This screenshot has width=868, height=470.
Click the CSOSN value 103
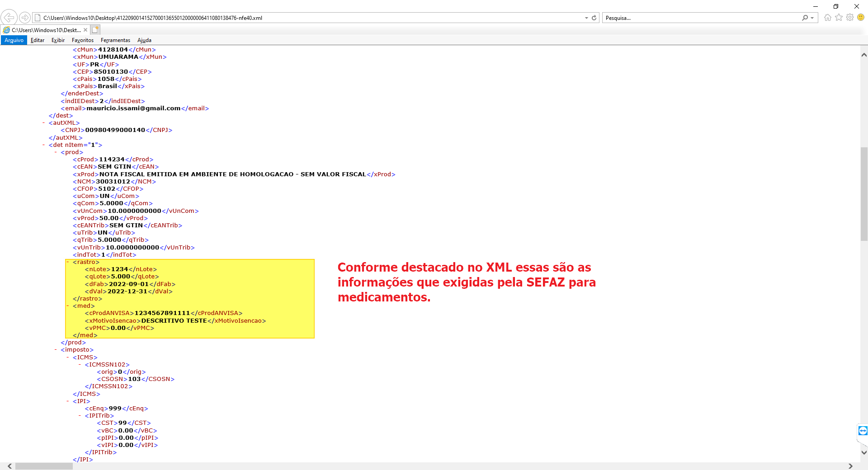(134, 379)
